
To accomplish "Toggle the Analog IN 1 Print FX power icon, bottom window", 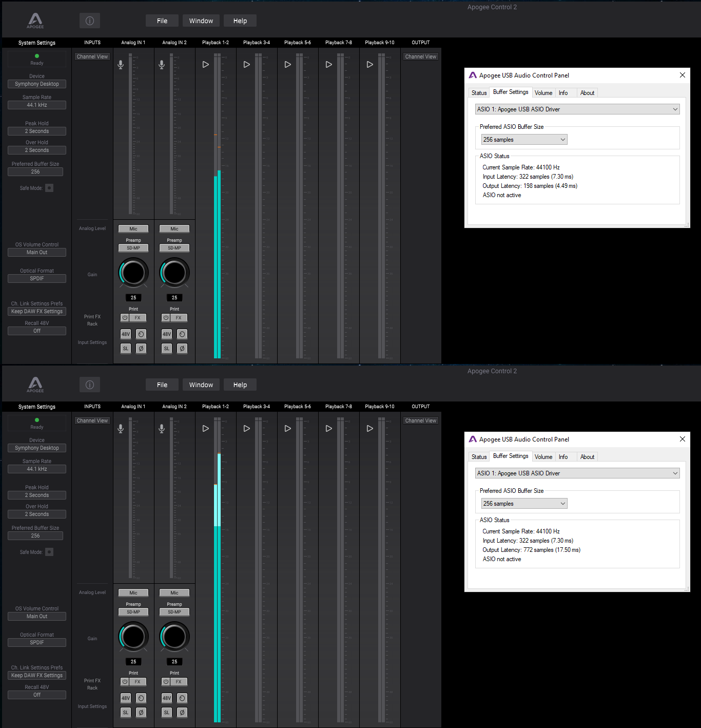I will [125, 682].
